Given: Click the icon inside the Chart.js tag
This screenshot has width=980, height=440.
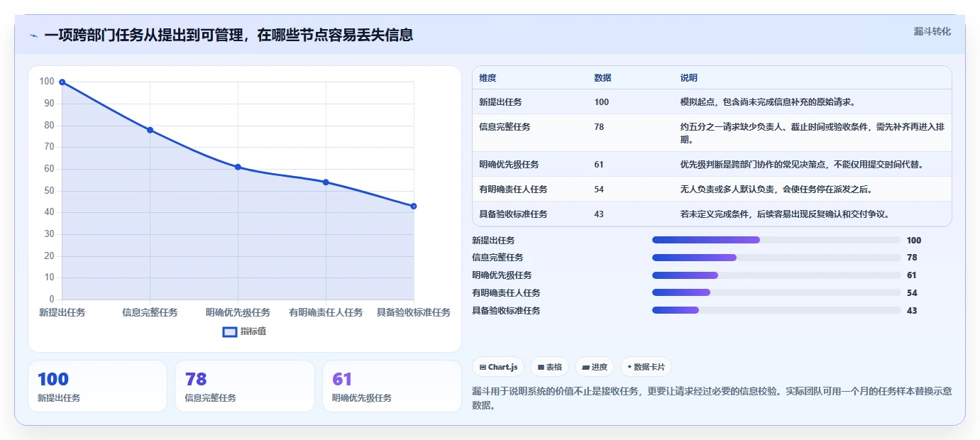Looking at the screenshot, I should coord(483,368).
